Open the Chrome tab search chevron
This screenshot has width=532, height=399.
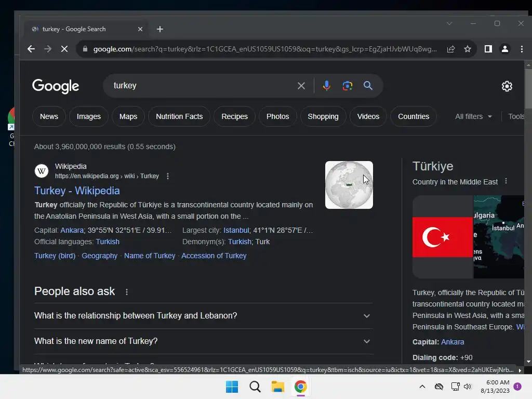(449, 23)
